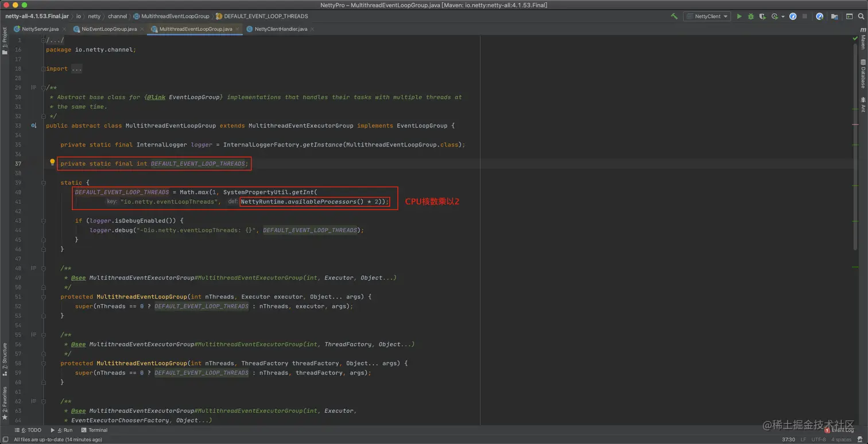Click the green inspection checkmark at editor top-right
This screenshot has width=868, height=444.
click(x=855, y=38)
